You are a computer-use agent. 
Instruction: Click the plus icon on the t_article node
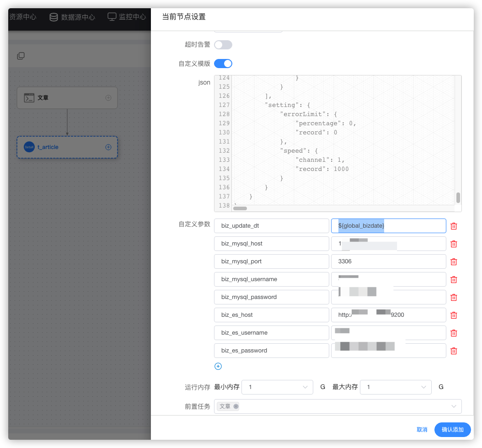click(x=108, y=147)
